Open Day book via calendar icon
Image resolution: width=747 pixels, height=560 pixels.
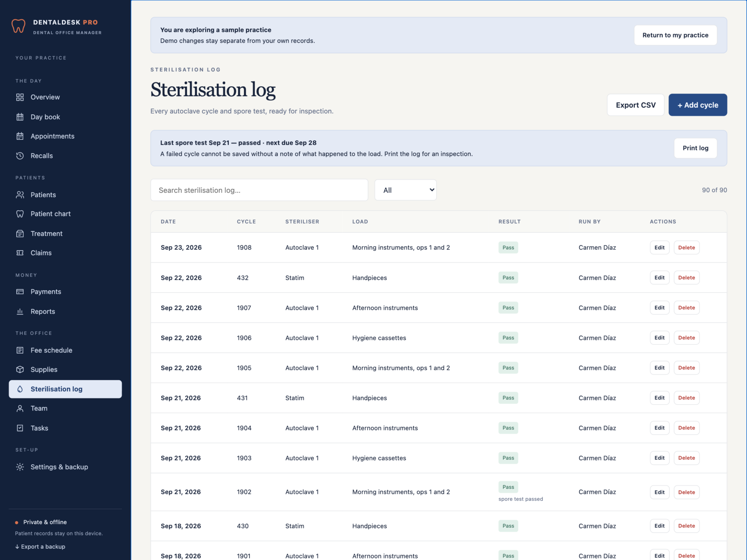[20, 117]
